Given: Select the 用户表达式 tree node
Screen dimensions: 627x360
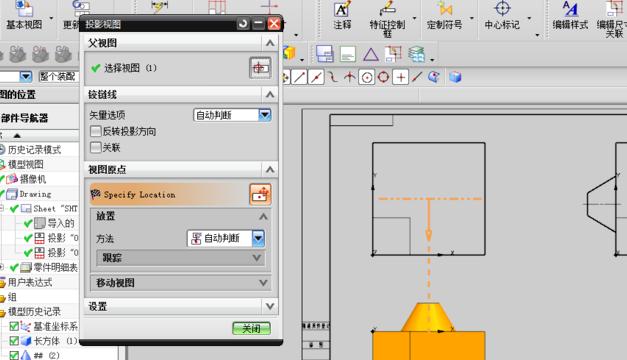Looking at the screenshot, I should 30,282.
